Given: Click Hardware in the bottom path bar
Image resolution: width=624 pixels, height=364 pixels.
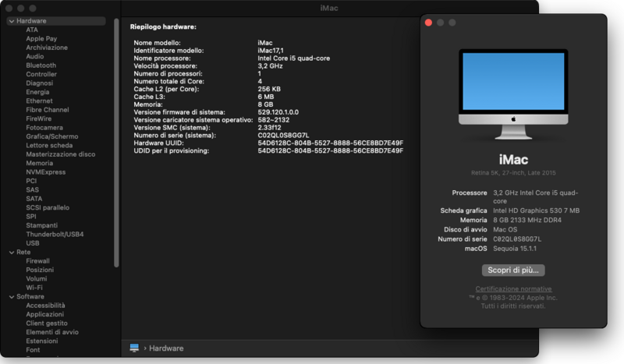Looking at the screenshot, I should pos(166,348).
